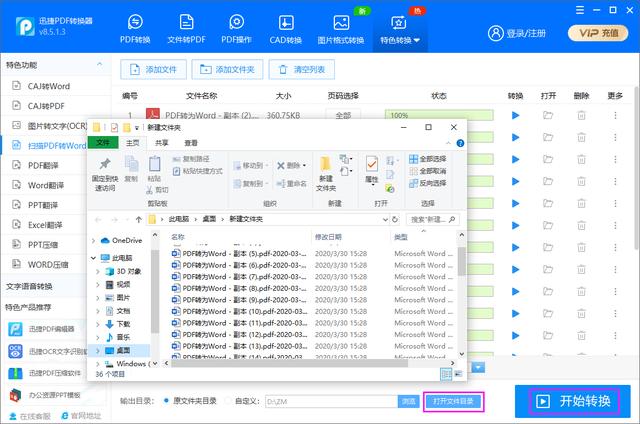The height and width of the screenshot is (424, 640).
Task: Open 删除 dropdown in ribbon
Action: pyautogui.click(x=291, y=165)
